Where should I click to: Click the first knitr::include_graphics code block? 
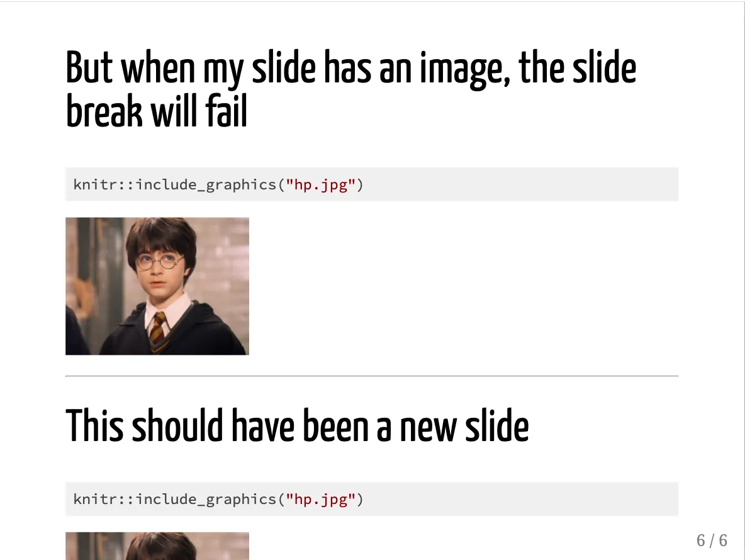(x=371, y=184)
